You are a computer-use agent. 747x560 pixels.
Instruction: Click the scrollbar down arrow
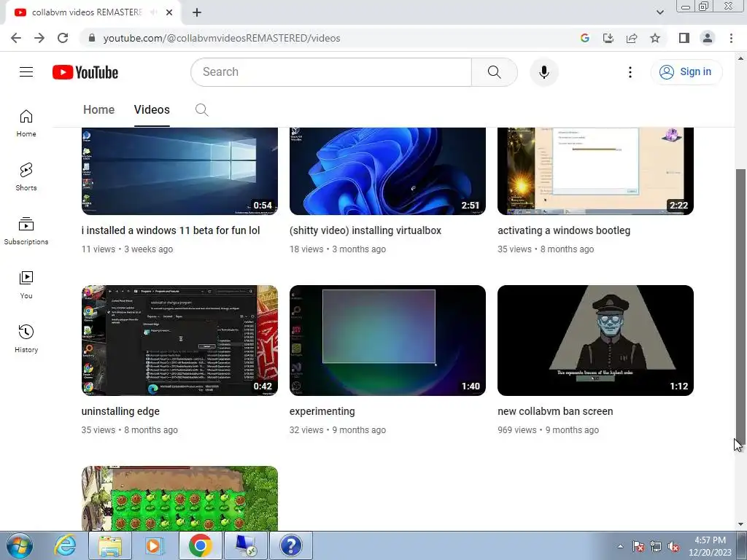[x=740, y=525]
